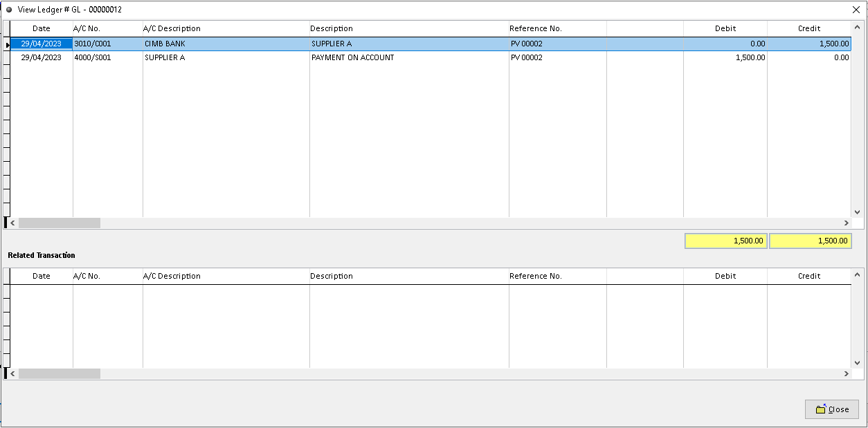Click the Reference No. header in the ledger grid
Viewport: 868px width, 428px height.
(x=558, y=28)
